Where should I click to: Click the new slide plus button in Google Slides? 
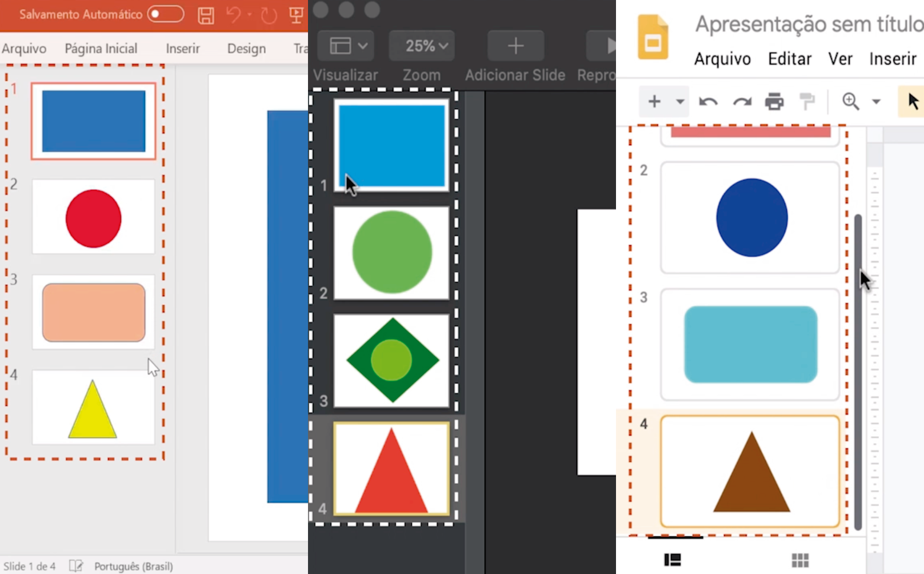tap(654, 102)
